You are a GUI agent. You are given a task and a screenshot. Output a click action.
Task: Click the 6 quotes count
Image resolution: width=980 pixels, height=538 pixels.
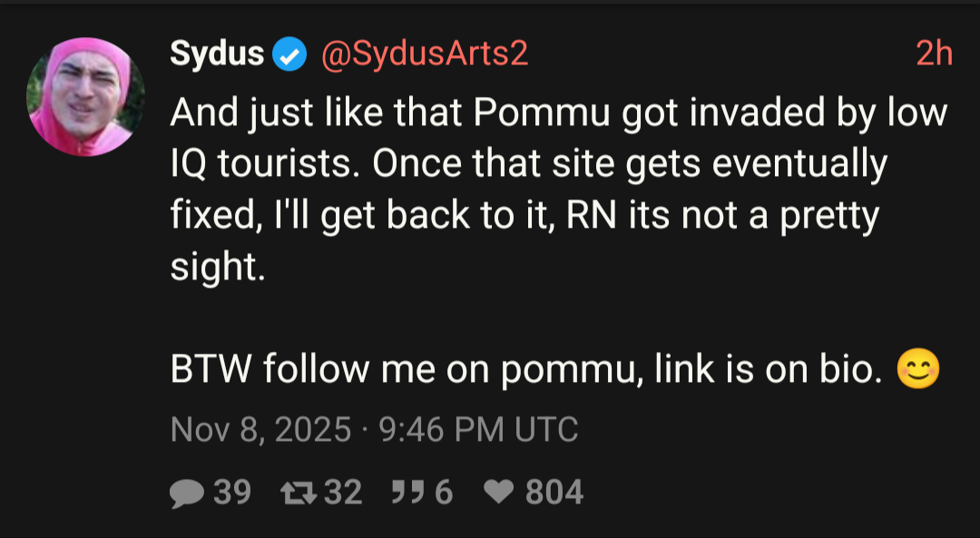(x=443, y=493)
